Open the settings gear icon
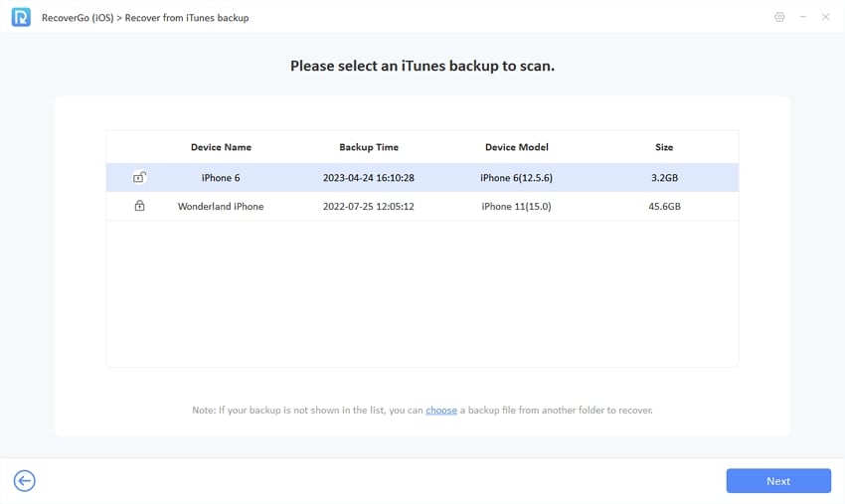The image size is (845, 504). pos(778,17)
